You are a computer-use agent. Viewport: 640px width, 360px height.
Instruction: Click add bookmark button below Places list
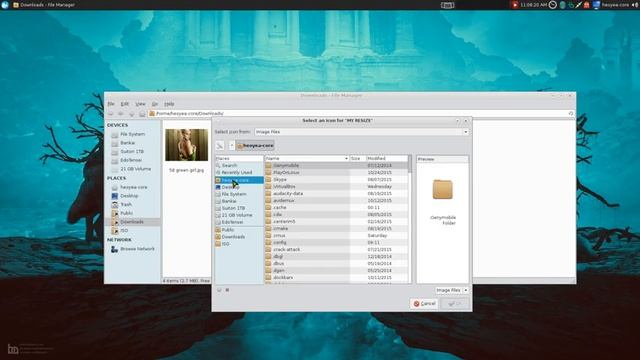click(219, 290)
